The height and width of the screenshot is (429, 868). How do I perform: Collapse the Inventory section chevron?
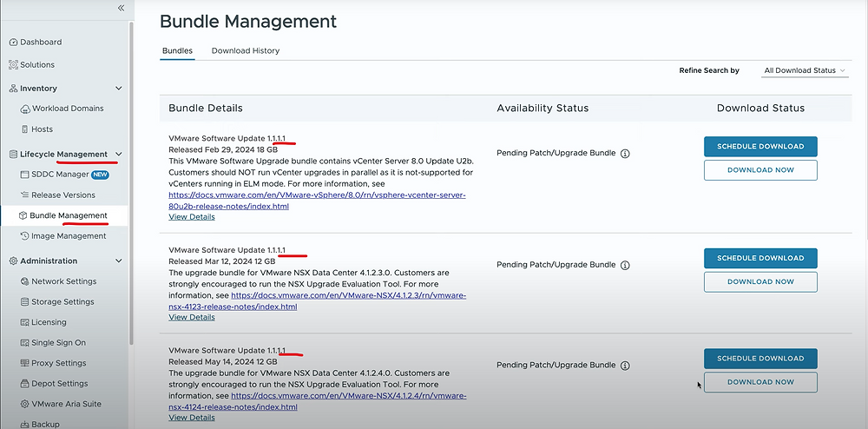(x=118, y=89)
